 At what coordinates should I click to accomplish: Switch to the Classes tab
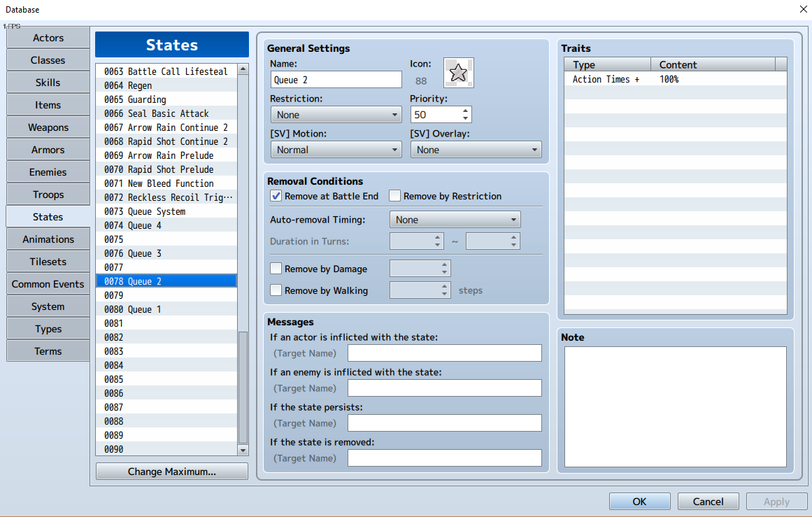click(x=48, y=60)
